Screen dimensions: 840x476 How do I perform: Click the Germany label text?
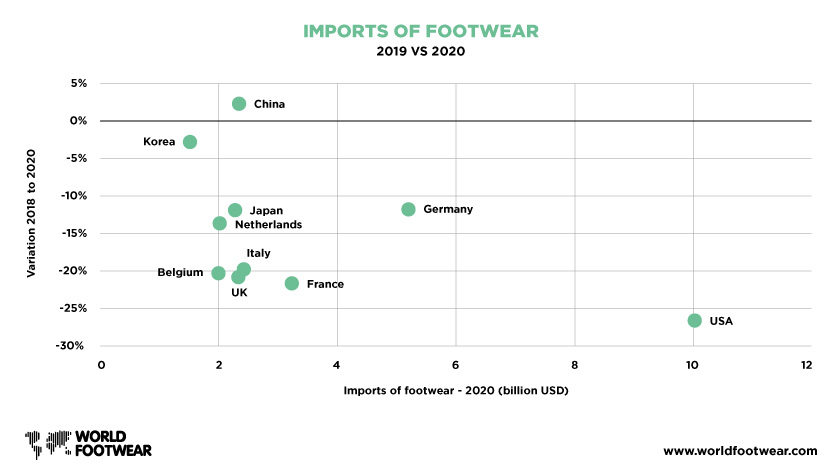click(x=448, y=209)
